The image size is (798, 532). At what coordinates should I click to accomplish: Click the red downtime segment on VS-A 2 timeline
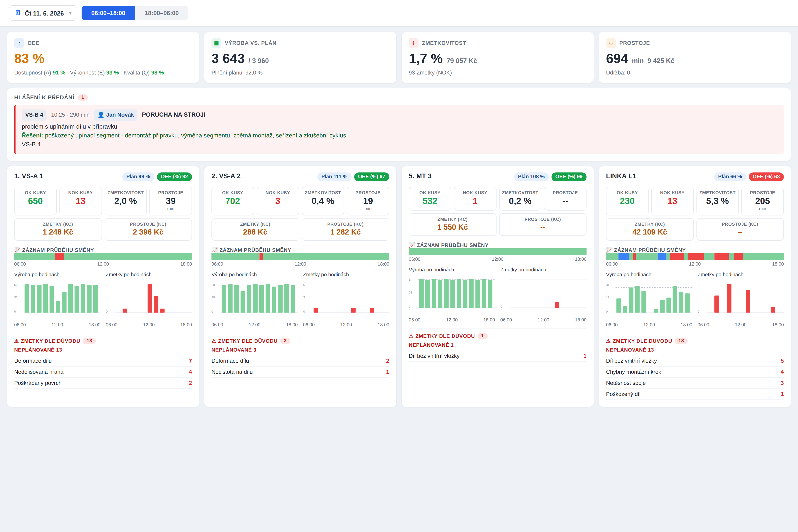click(x=261, y=257)
